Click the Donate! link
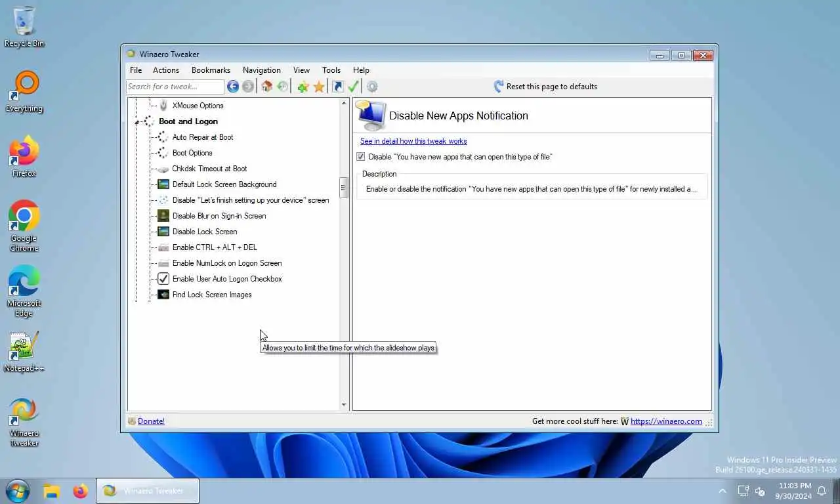 (151, 421)
